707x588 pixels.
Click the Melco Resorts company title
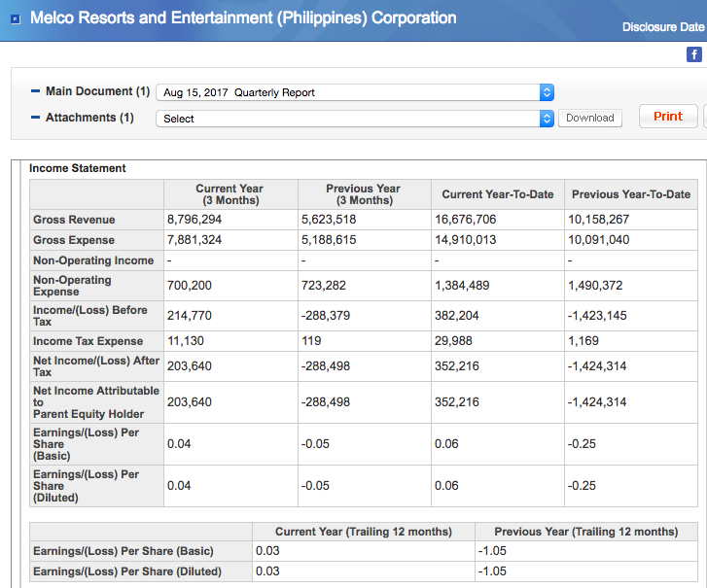(243, 18)
